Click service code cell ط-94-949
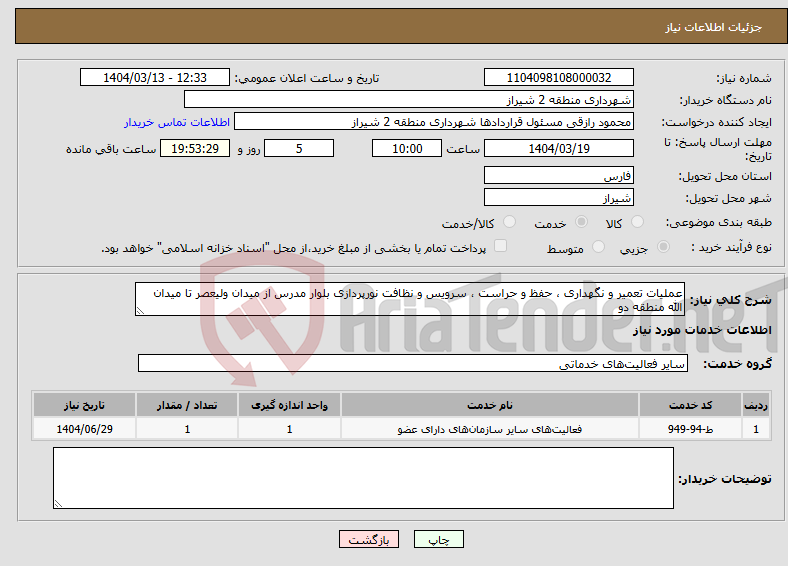The height and width of the screenshot is (566, 788). pyautogui.click(x=691, y=429)
